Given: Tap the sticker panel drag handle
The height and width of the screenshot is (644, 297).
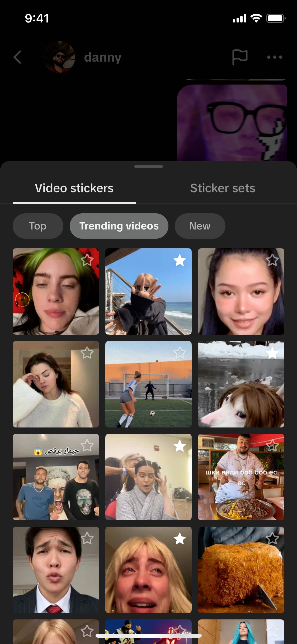Looking at the screenshot, I should 148,167.
